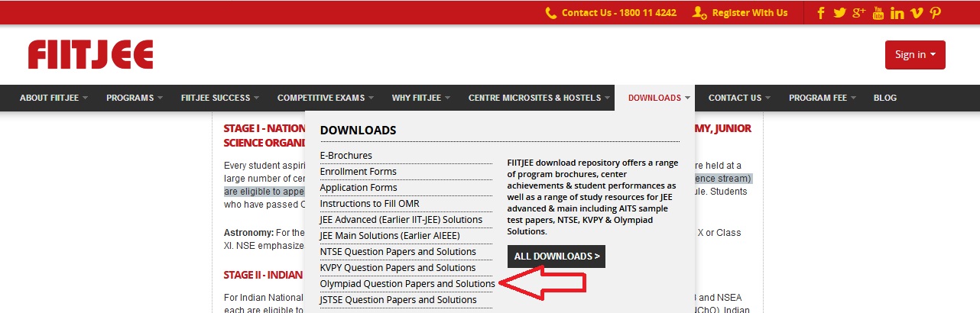Open Google Plus icon in top bar
This screenshot has height=313, width=980.
tap(859, 13)
